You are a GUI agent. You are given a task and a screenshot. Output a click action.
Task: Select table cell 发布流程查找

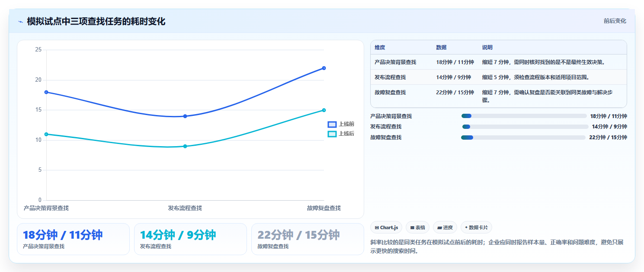coord(390,77)
